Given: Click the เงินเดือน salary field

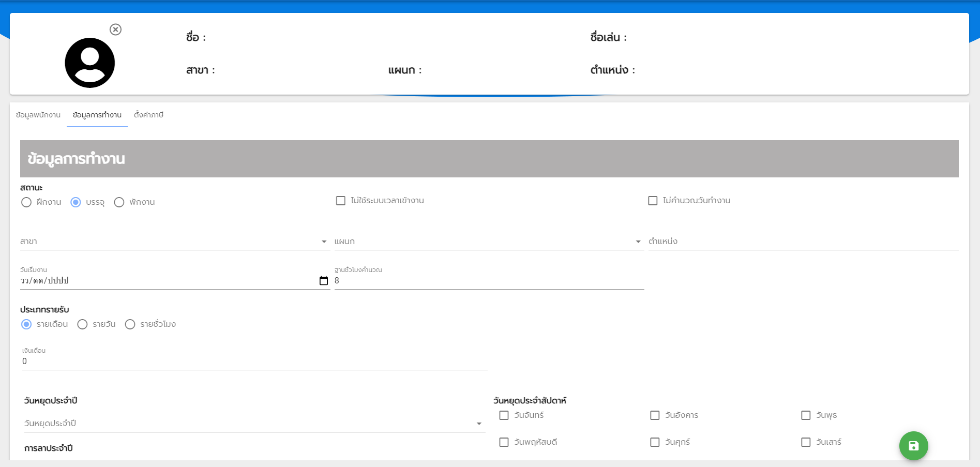Looking at the screenshot, I should 255,361.
